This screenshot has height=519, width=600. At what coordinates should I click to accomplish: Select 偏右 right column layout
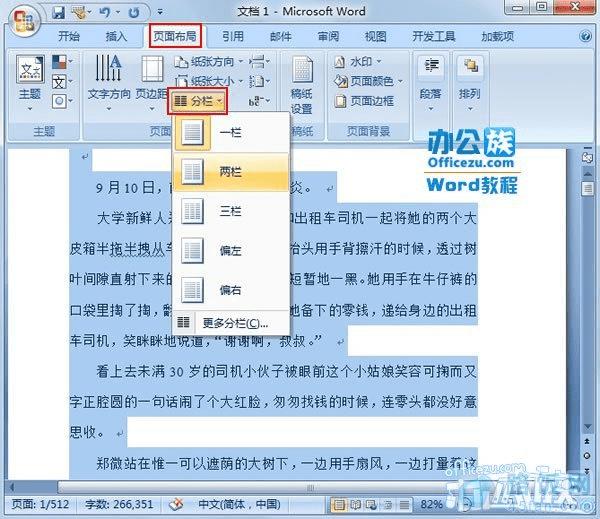tap(231, 290)
